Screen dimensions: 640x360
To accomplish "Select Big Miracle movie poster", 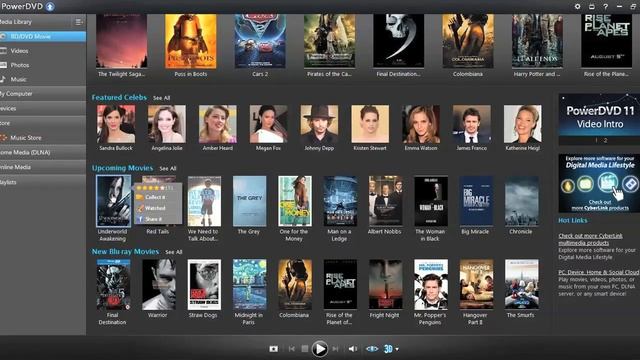I will 476,201.
